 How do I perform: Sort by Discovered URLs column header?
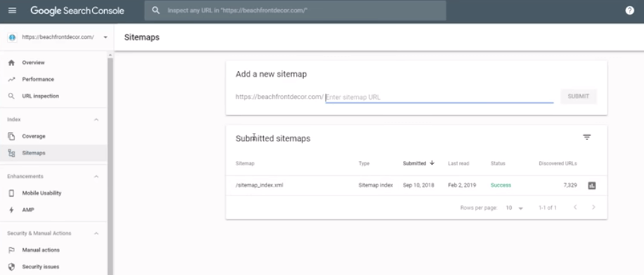pyautogui.click(x=558, y=163)
